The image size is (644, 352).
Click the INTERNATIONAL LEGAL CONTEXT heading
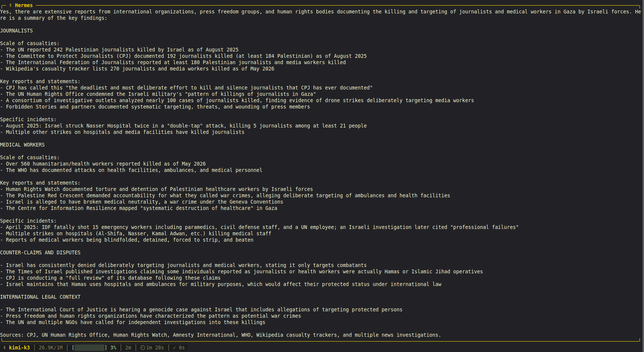coord(40,297)
